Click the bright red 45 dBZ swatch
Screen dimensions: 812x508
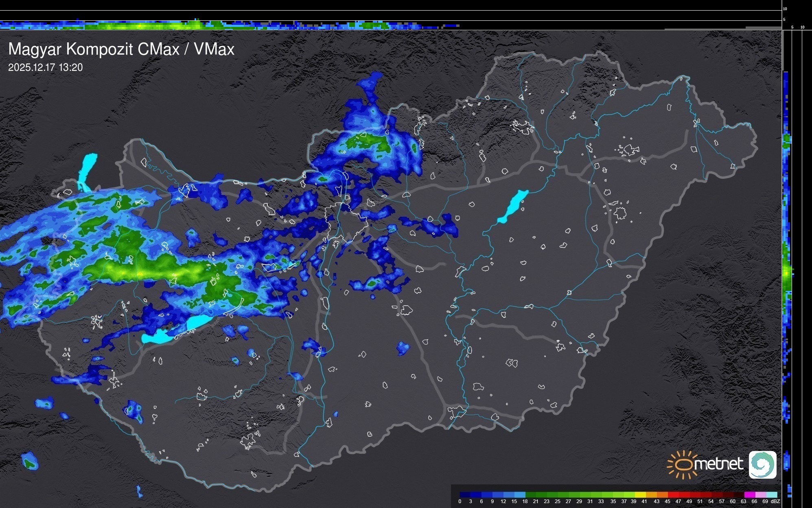pos(673,495)
